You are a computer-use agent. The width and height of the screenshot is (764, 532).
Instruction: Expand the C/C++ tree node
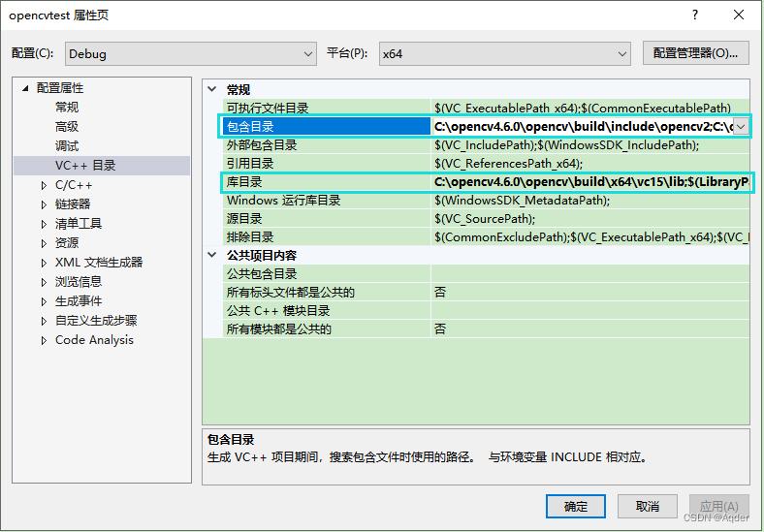pyautogui.click(x=44, y=185)
